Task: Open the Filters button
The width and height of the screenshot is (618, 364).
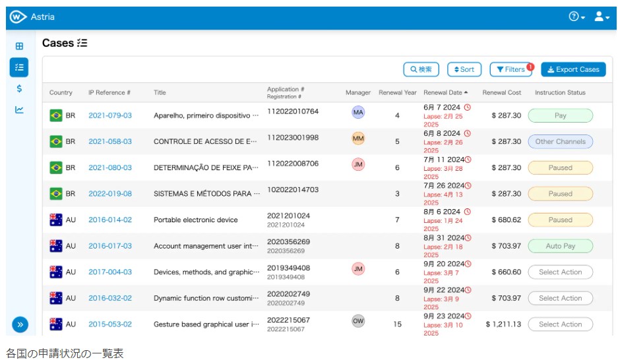Action: point(510,69)
